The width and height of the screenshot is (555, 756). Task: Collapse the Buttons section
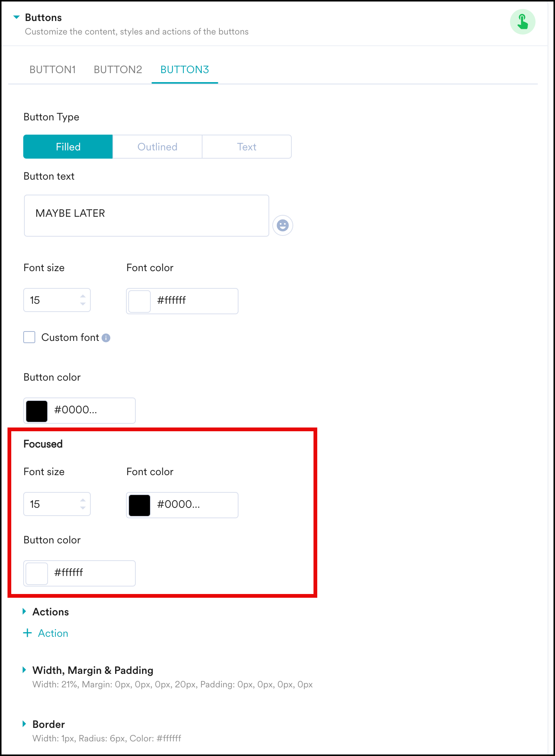click(x=16, y=17)
